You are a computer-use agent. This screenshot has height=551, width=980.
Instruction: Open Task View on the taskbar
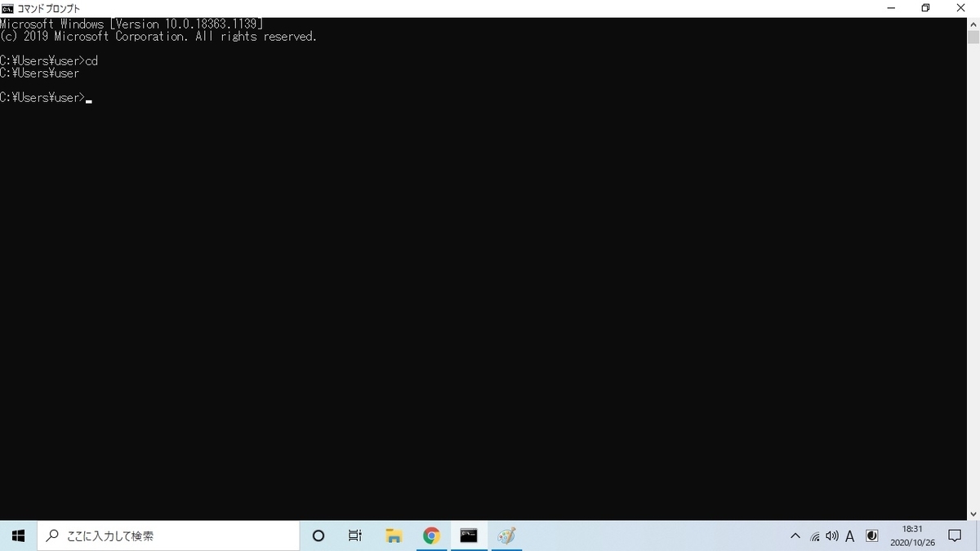point(354,535)
